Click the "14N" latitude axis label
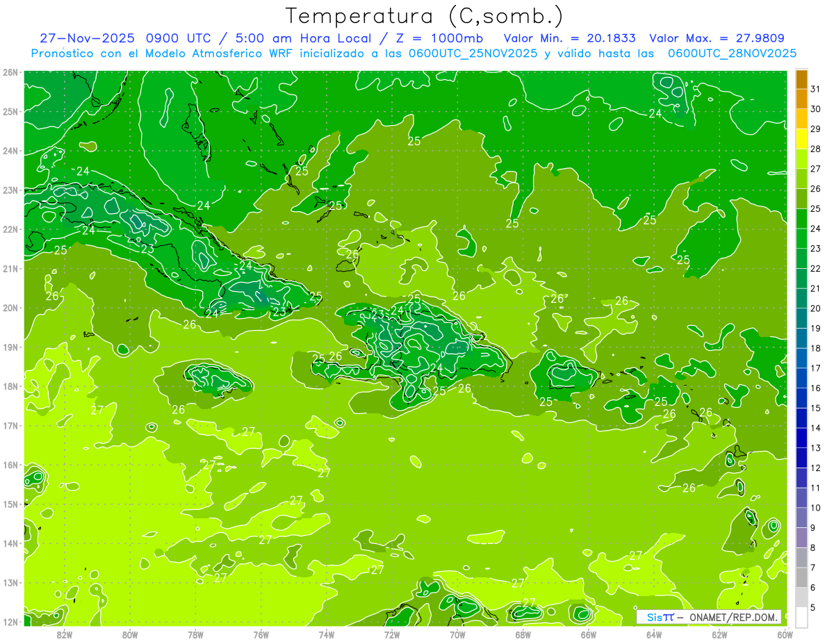Viewport: 834px width, 644px height. click(10, 543)
